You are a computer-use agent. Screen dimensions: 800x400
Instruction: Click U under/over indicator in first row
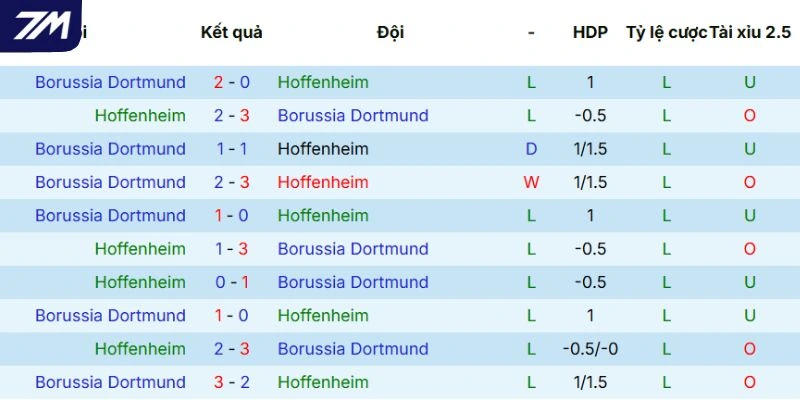pos(750,82)
